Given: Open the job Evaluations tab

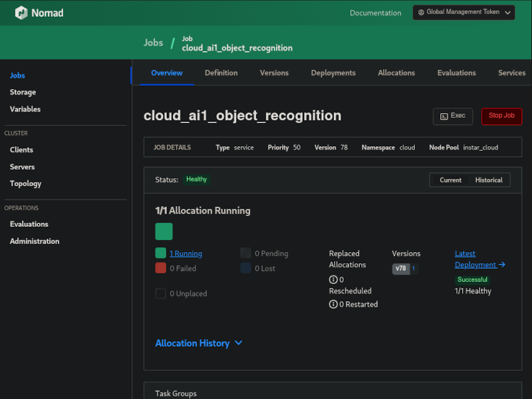Looking at the screenshot, I should tap(456, 73).
